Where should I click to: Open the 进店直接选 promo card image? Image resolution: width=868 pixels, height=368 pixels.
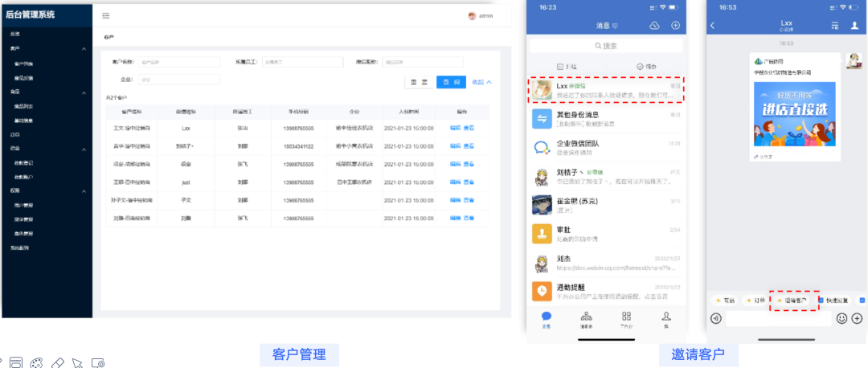pos(794,114)
